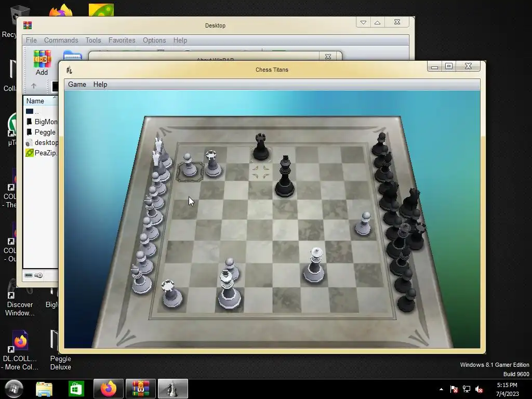Open the Discover Window... desktop shortcut

[20, 297]
